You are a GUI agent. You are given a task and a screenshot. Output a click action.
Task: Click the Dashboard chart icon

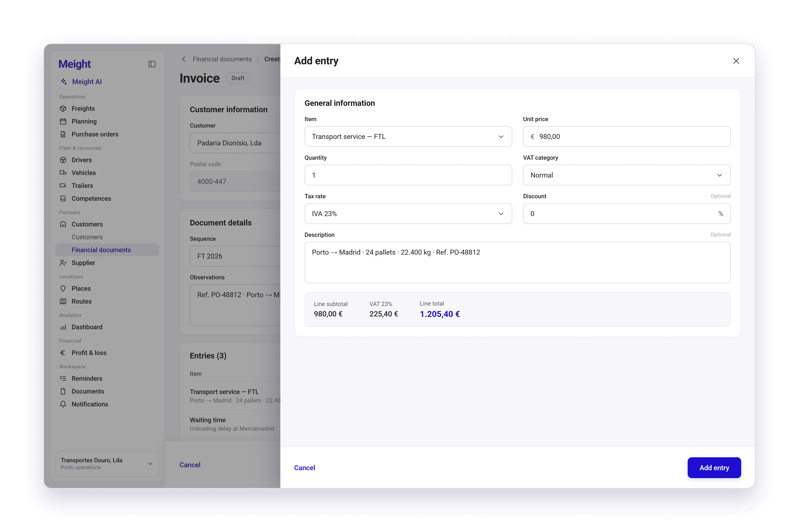tap(63, 327)
